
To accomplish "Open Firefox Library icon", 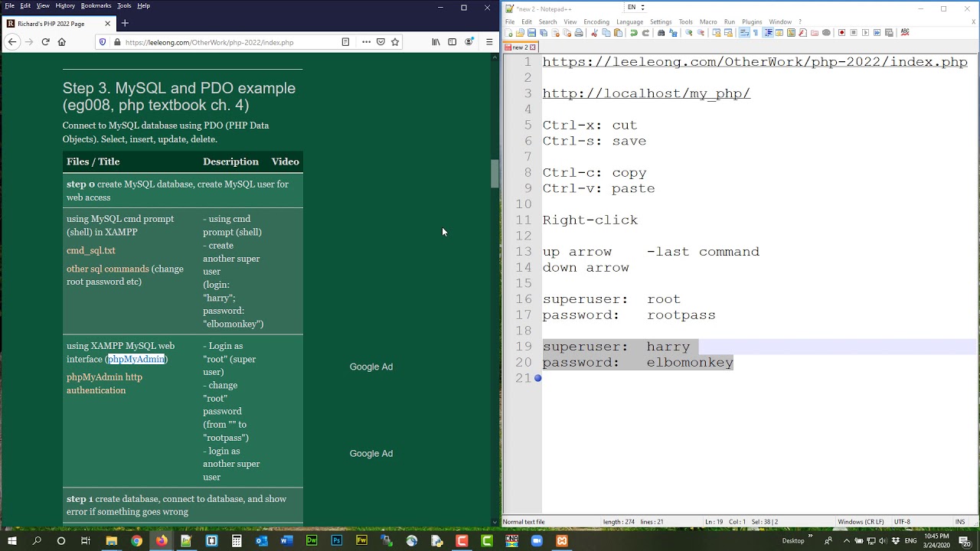I will [436, 42].
